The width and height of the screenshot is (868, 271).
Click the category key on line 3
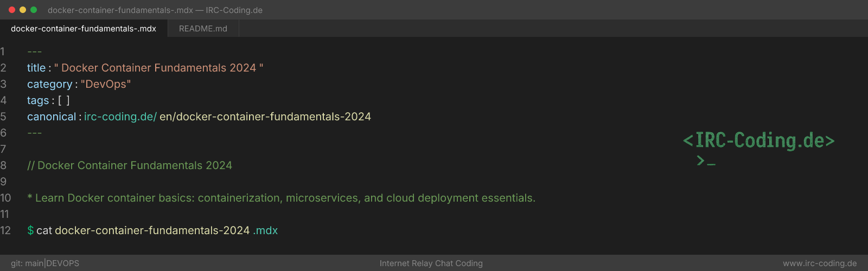click(49, 84)
